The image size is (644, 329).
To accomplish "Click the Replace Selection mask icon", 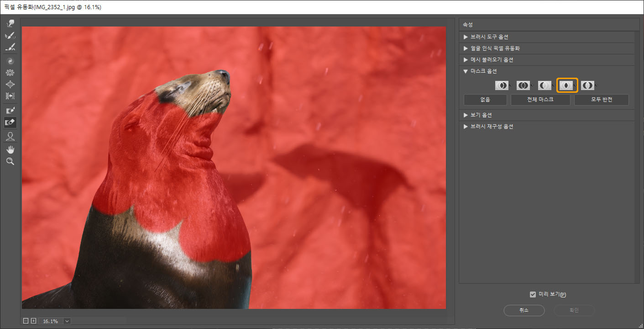I will coord(502,85).
